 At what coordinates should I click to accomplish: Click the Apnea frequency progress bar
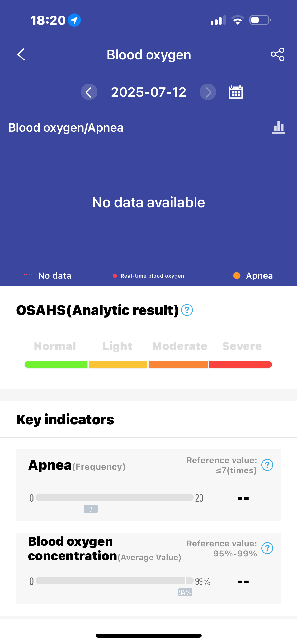point(115,497)
